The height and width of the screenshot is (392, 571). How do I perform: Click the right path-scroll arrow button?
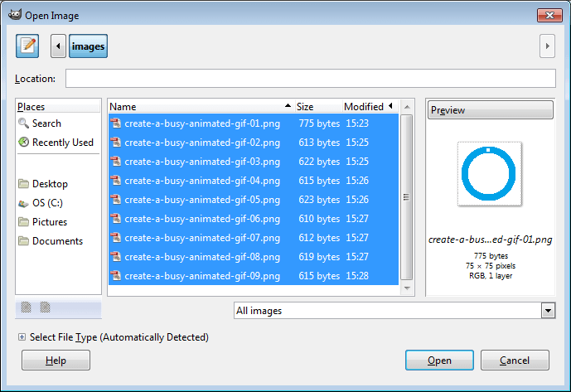tap(546, 46)
